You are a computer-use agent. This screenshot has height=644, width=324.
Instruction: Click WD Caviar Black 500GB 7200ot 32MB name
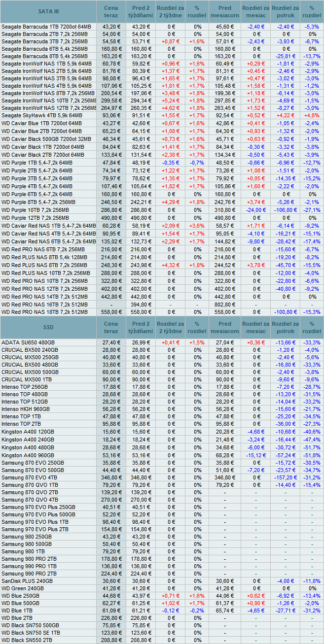click(46, 139)
